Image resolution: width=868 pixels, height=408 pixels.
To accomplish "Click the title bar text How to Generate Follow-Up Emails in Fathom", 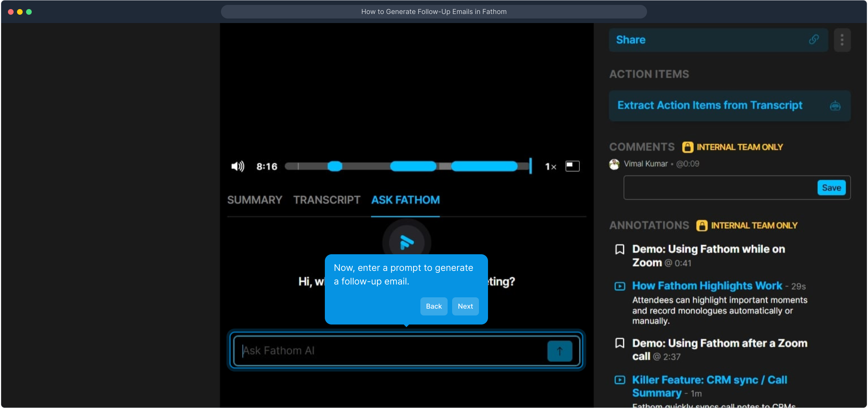I will (x=434, y=12).
